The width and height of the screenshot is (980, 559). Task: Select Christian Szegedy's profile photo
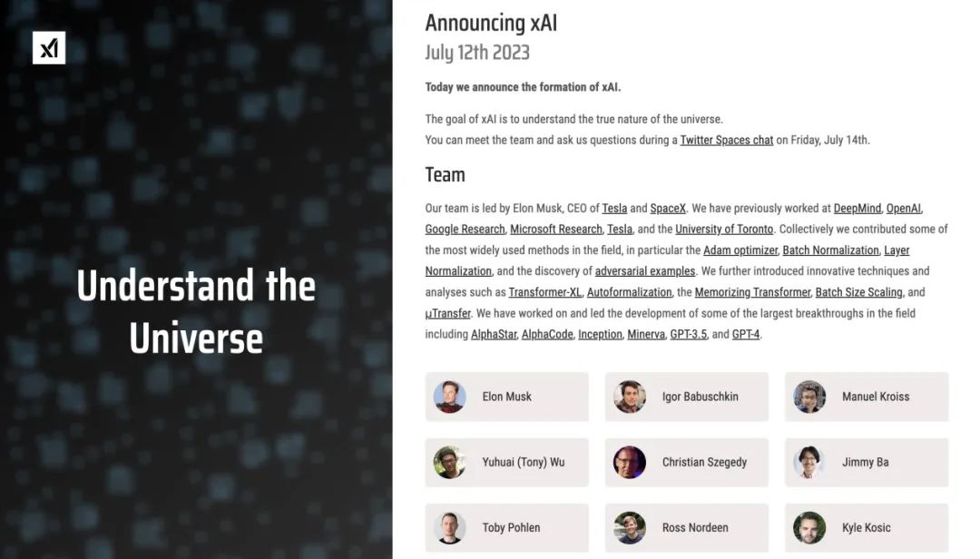[x=630, y=462]
